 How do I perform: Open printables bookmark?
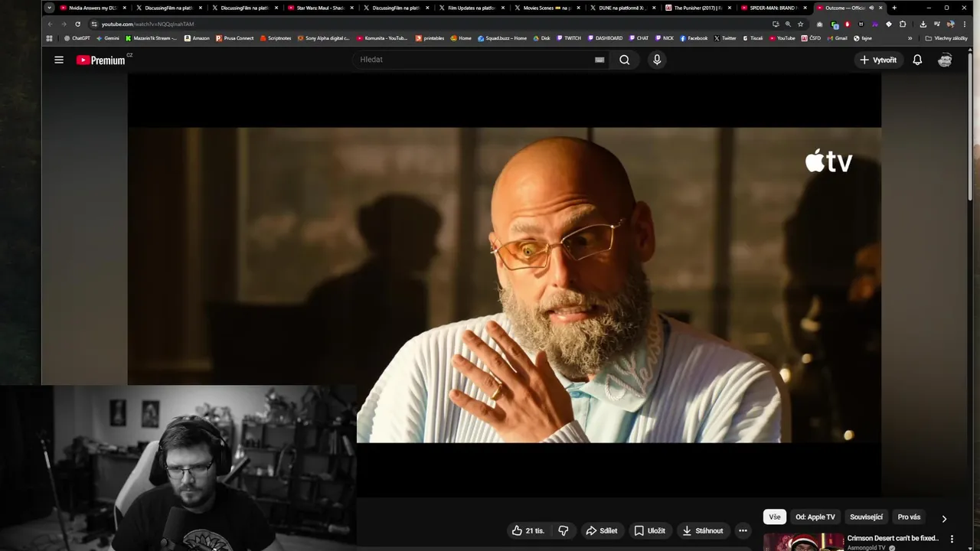(430, 37)
